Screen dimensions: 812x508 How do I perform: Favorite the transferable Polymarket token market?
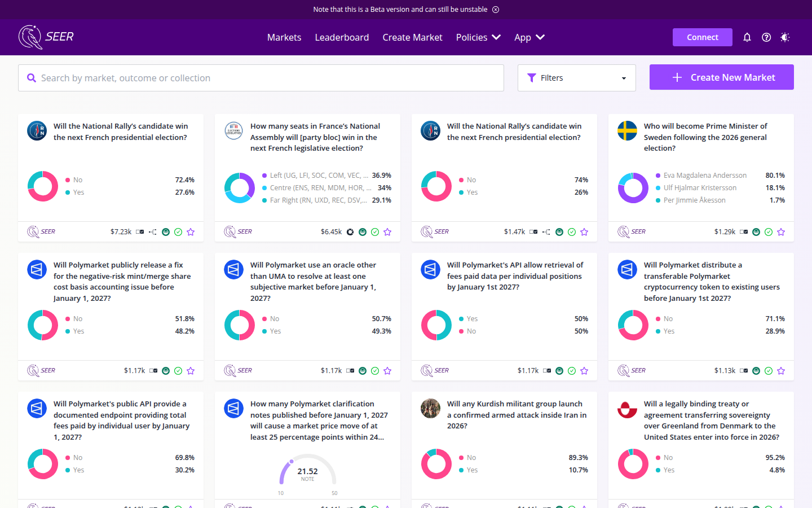click(x=781, y=371)
